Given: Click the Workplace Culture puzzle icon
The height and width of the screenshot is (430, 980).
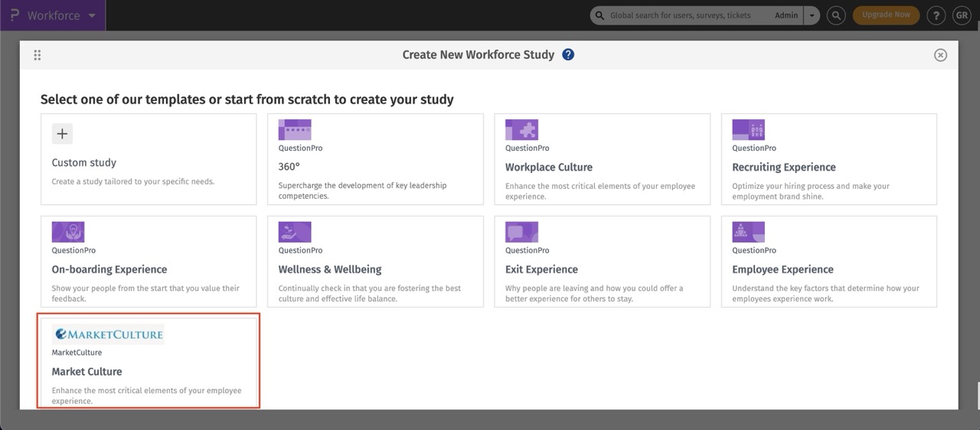Looking at the screenshot, I should 521,129.
